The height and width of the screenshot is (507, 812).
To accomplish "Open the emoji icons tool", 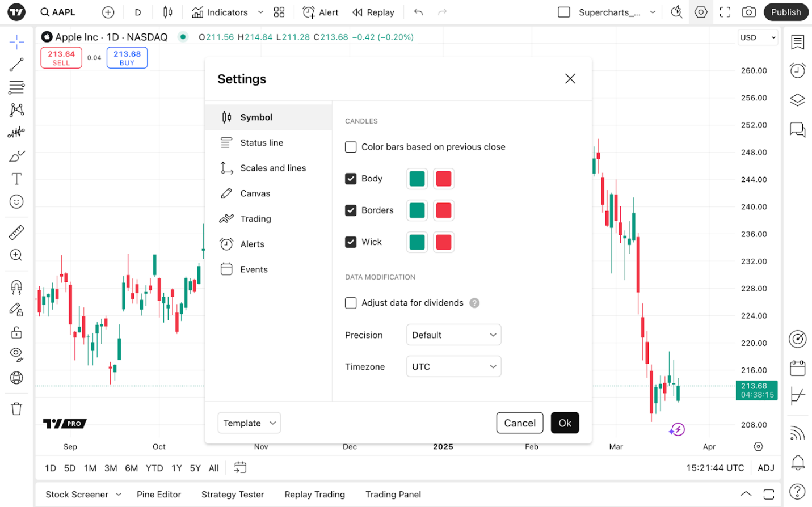I will click(16, 202).
